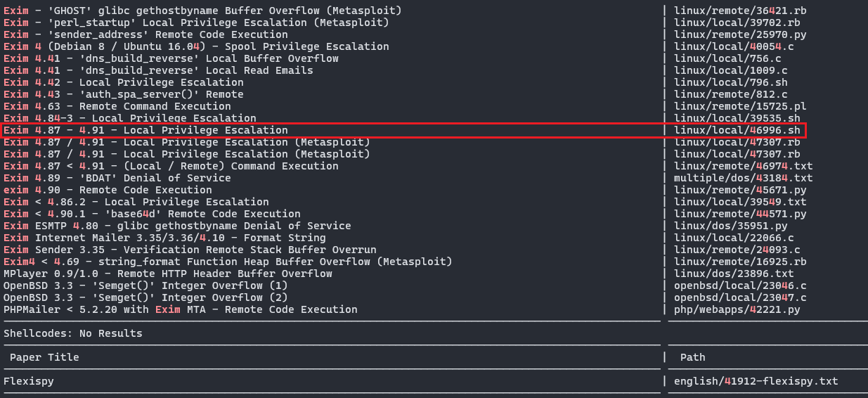Screen dimensions: 868x398
Task: Click the Exim 4.89 'BDAT' Denial of Service entry
Action: pyautogui.click(x=117, y=178)
